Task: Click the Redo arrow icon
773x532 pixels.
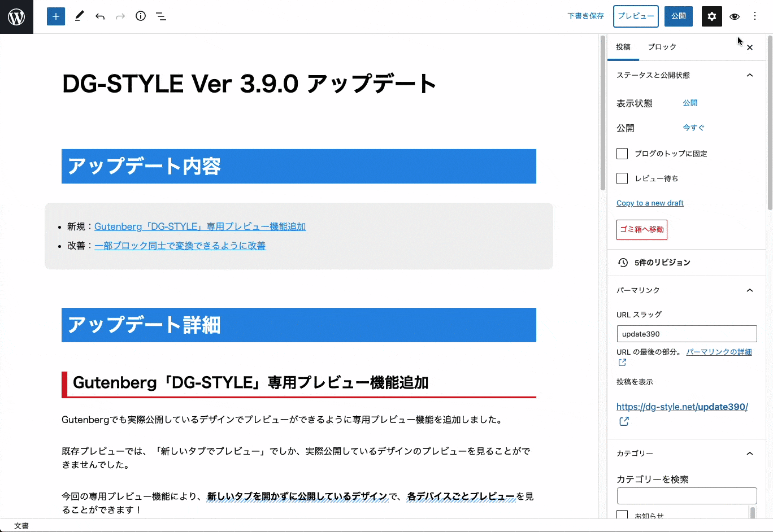Action: pyautogui.click(x=120, y=16)
